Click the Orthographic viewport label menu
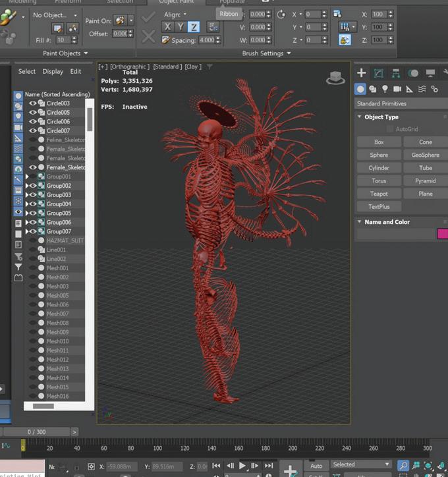This screenshot has height=477, width=448. click(129, 67)
